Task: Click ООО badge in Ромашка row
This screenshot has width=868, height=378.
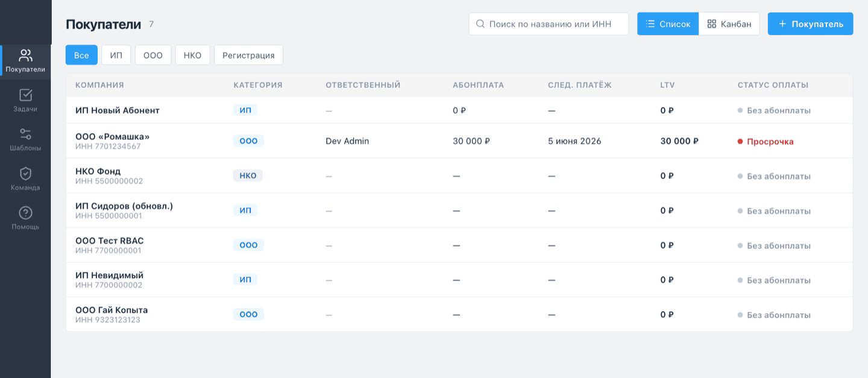Action: click(x=248, y=141)
